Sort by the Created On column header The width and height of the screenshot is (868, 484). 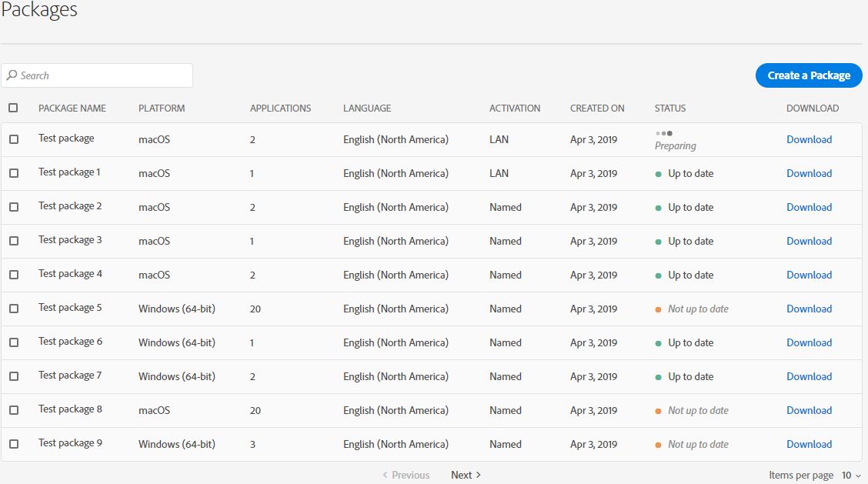597,108
